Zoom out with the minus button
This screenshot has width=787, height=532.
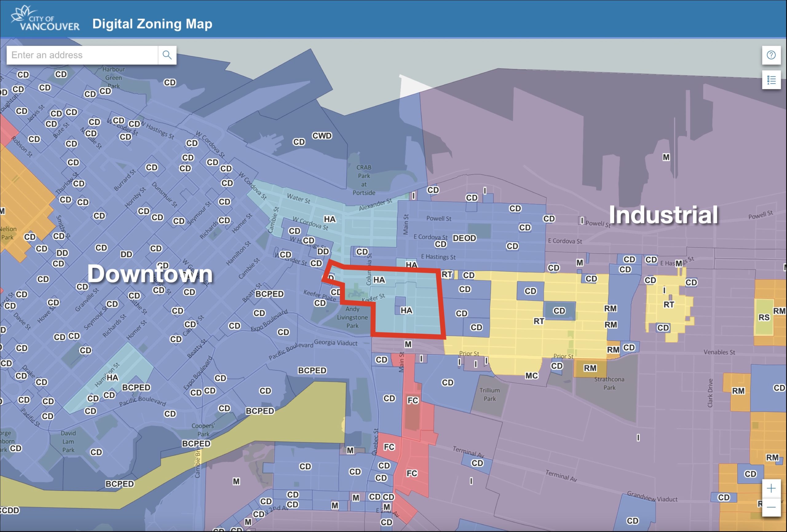coord(771,507)
